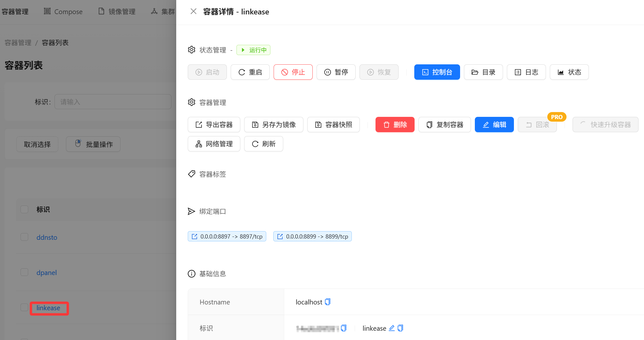
Task: Open the container console
Action: coord(437,72)
